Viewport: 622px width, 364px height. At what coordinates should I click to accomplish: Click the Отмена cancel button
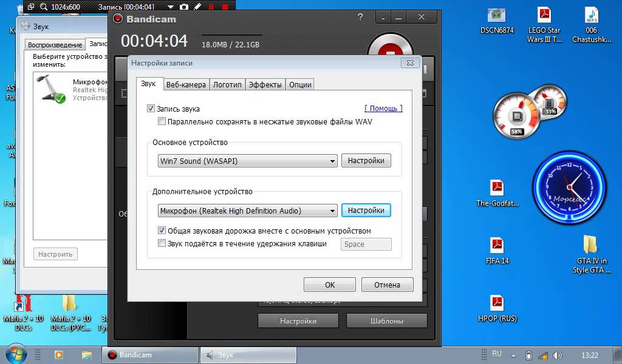pos(387,285)
